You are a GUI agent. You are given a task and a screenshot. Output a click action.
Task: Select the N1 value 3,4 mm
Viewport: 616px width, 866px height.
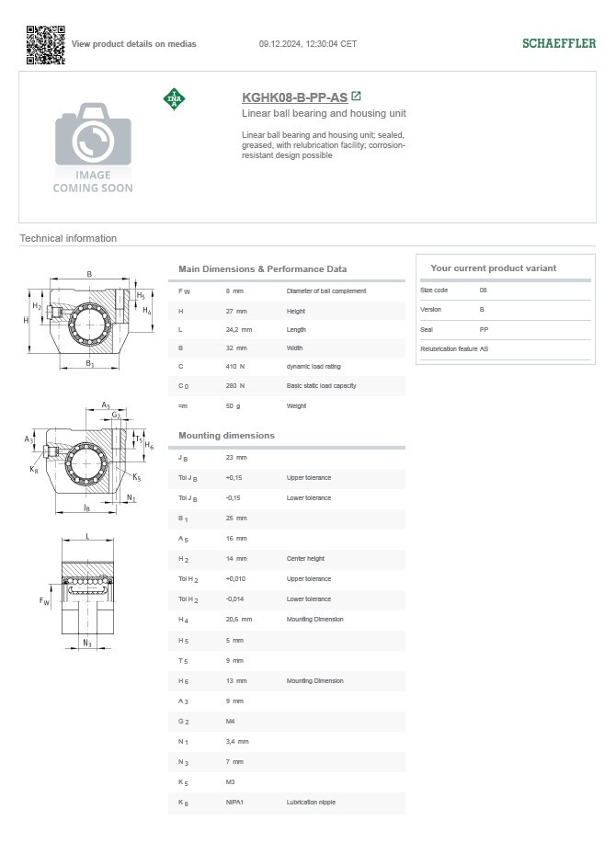pyautogui.click(x=237, y=742)
